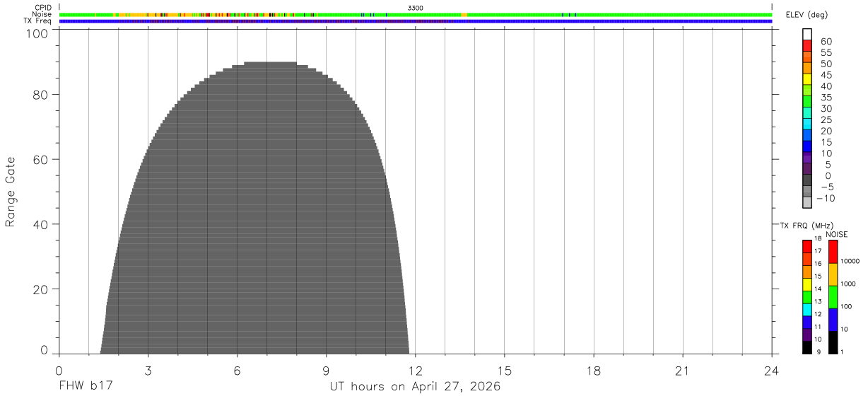The image size is (868, 401).
Task: Click the CPID row label
Action: (42, 8)
